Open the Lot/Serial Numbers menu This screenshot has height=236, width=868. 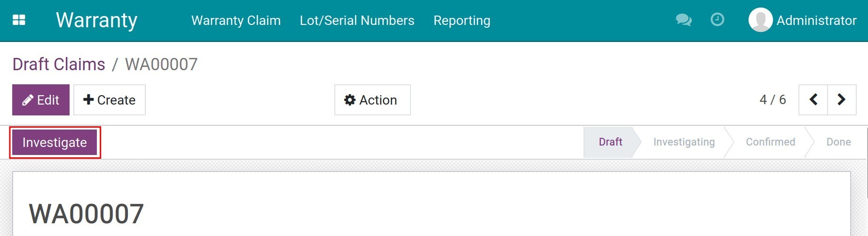click(357, 20)
